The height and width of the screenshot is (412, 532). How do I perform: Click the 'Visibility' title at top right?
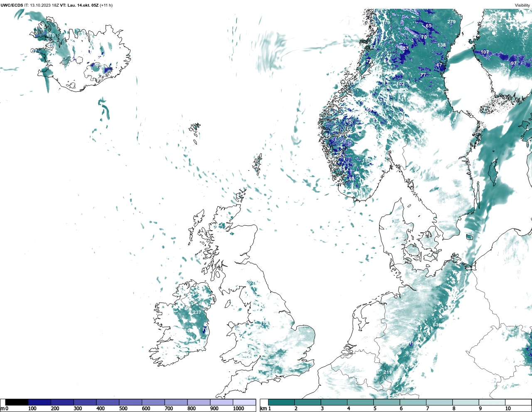[522, 5]
